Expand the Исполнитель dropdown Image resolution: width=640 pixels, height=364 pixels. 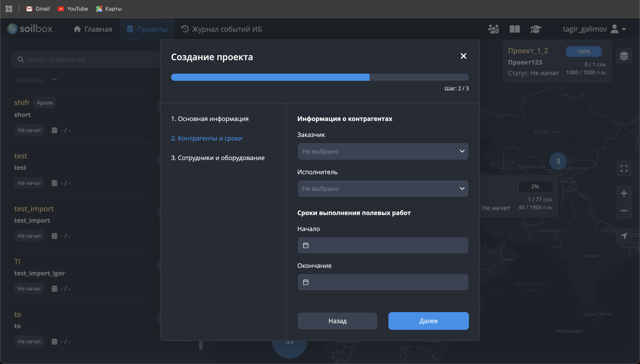click(x=383, y=188)
